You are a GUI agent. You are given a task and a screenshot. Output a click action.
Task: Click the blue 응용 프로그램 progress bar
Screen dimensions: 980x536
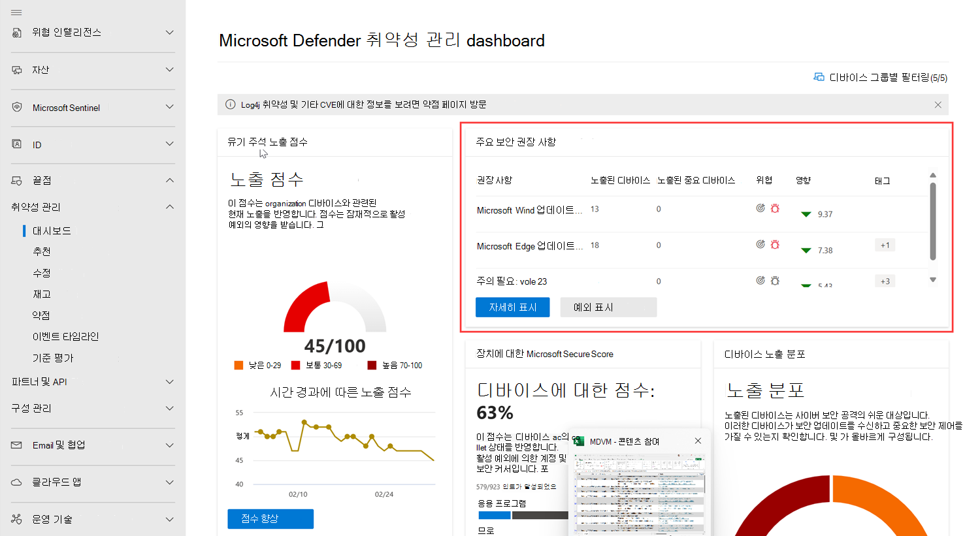click(x=494, y=516)
